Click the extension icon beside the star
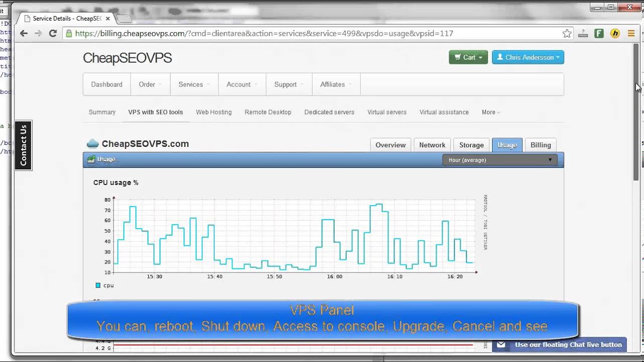This screenshot has height=362, width=644. click(583, 34)
